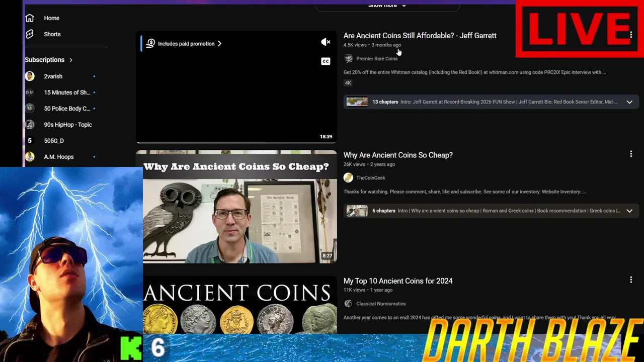Expand the 6 chapters list
This screenshot has height=362, width=644.
629,211
